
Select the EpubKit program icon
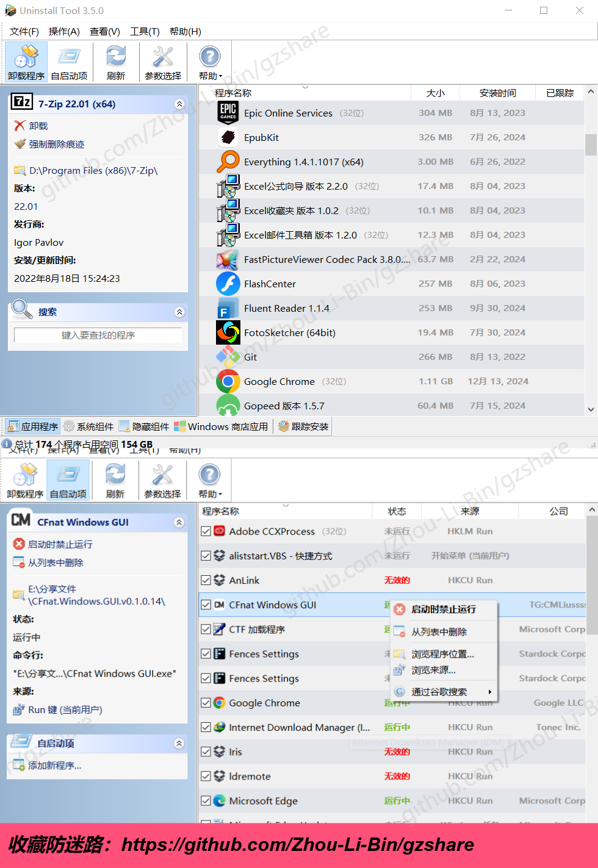(228, 137)
